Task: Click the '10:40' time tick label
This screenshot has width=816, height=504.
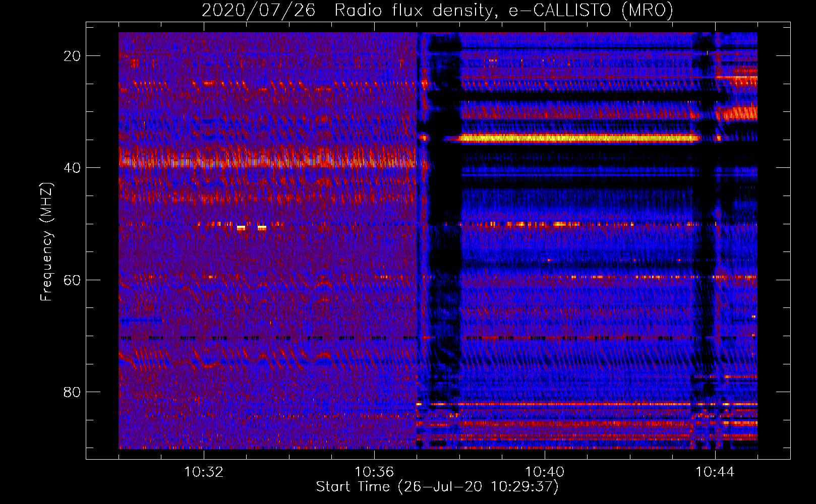Action: (x=545, y=472)
